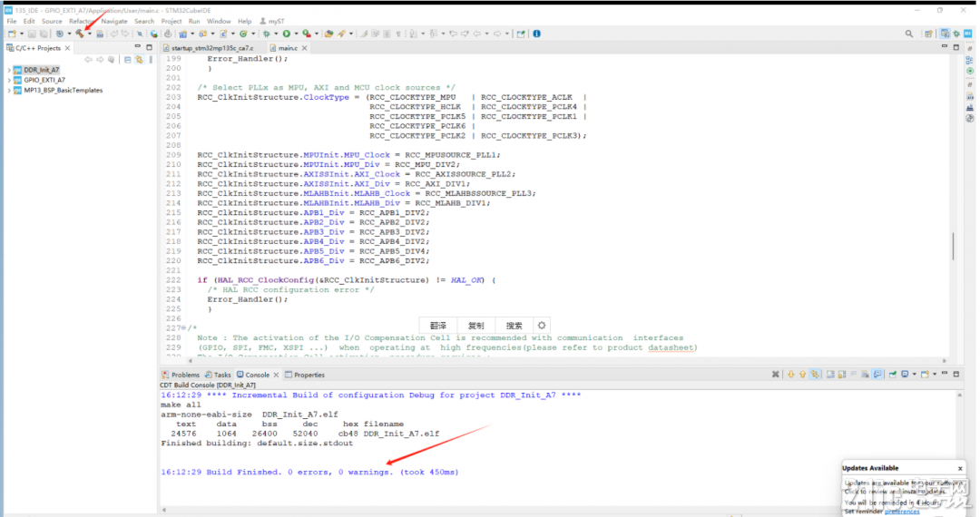Screen dimensions: 980x517
Task: Expand the GPIO_EXTI_A7 project tree
Action: coord(9,80)
